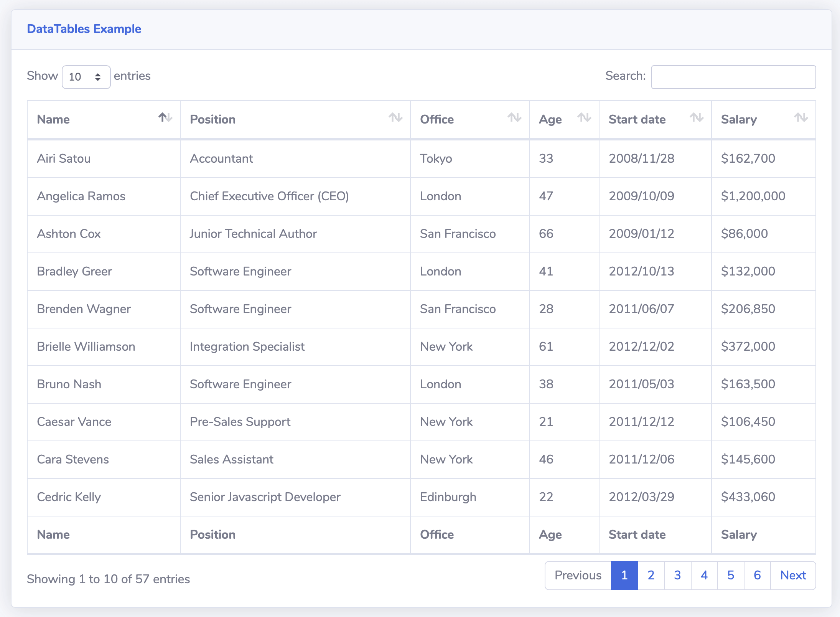Open page 4 in pagination
Viewport: 840px width, 617px height.
pyautogui.click(x=704, y=575)
